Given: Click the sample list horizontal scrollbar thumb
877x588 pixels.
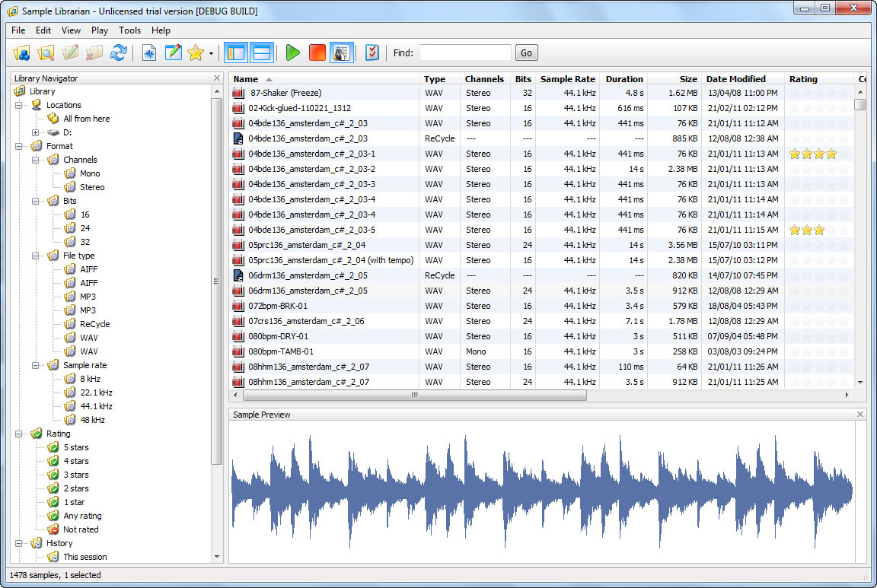Looking at the screenshot, I should click(414, 395).
